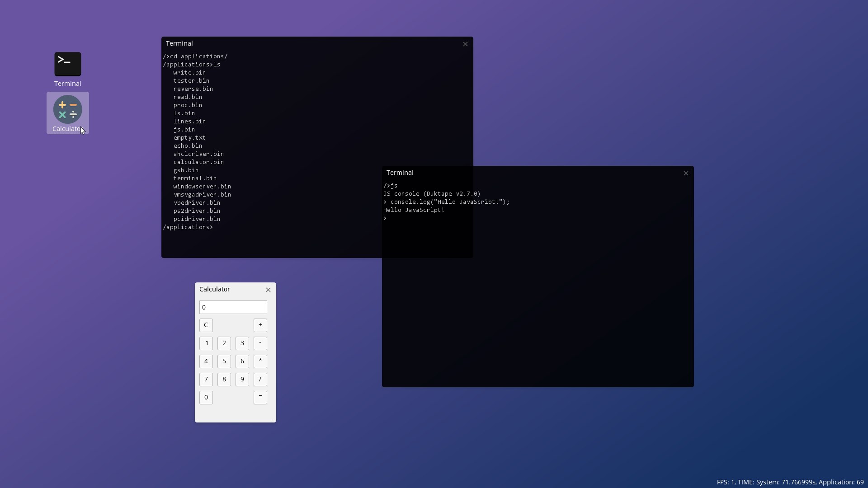Tap digit 0 button on the Calculator keypad
This screenshot has width=868, height=488.
[x=206, y=398]
